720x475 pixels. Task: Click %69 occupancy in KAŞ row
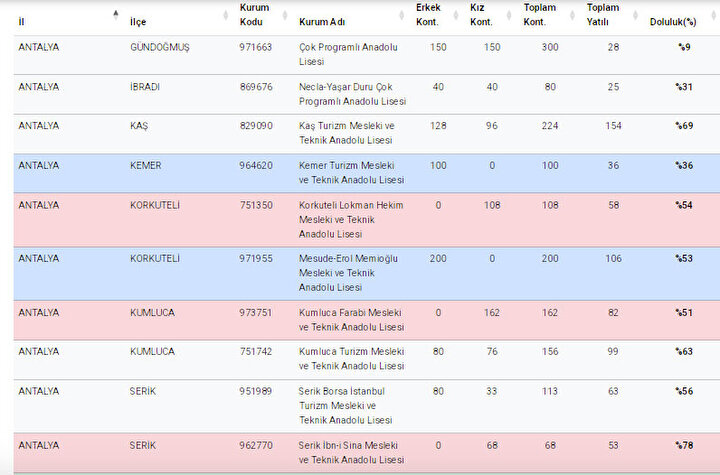(684, 126)
